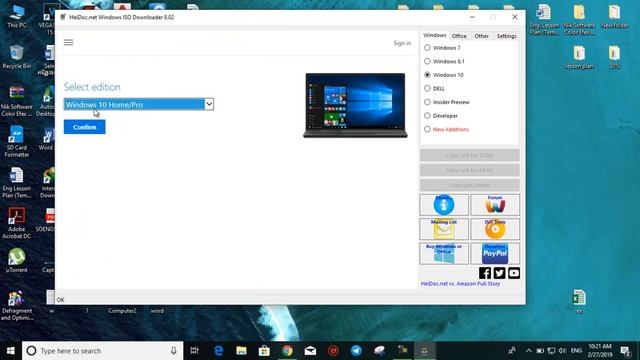Open the Mailing List envelope button
This screenshot has width=640, height=360.
tap(444, 229)
